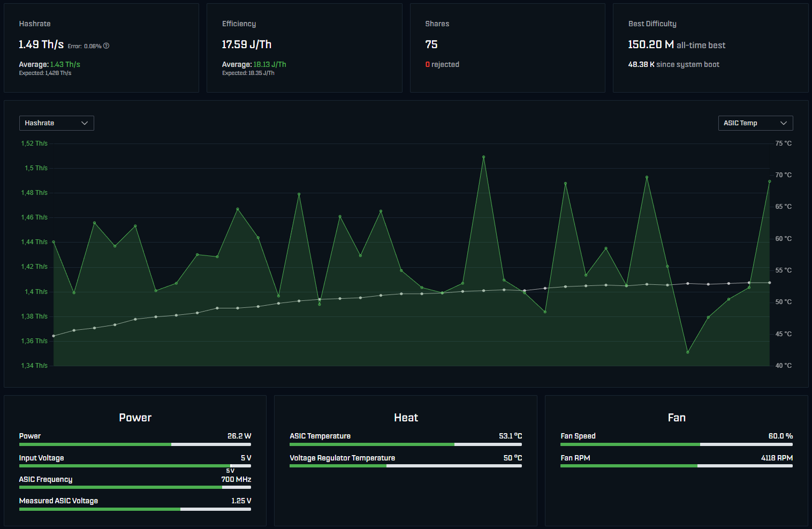Click the ASIC Frequency progress bar
The image size is (812, 529).
tap(135, 487)
